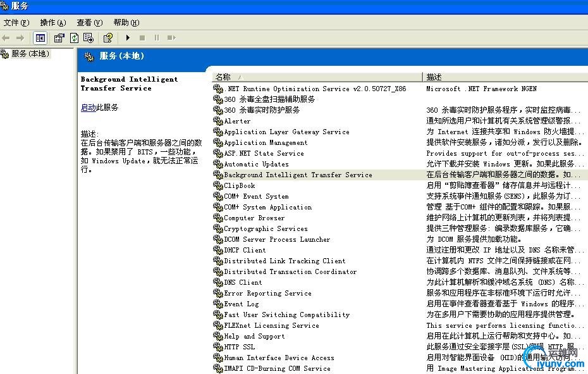Click the Export List toolbar icon
This screenshot has height=374, width=588.
click(x=89, y=38)
